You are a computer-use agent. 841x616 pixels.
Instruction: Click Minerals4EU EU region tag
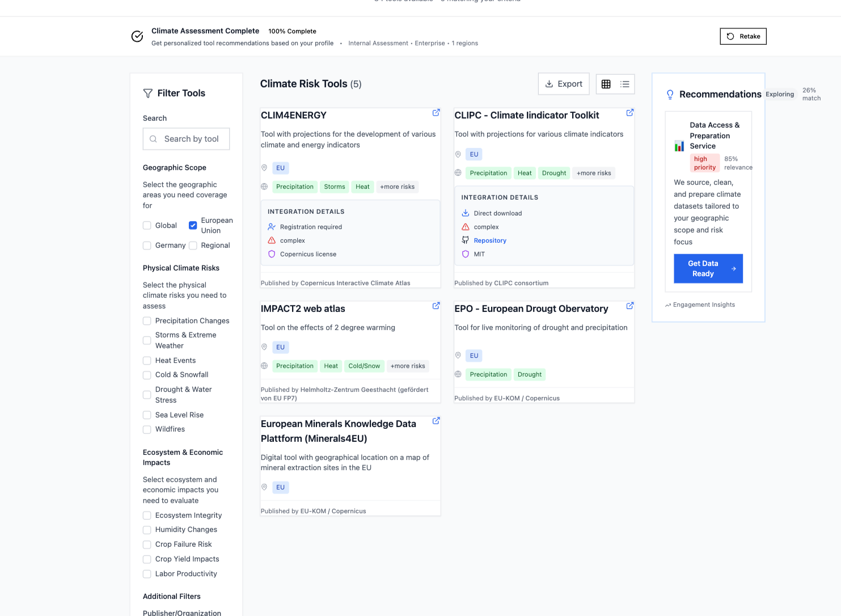281,487
